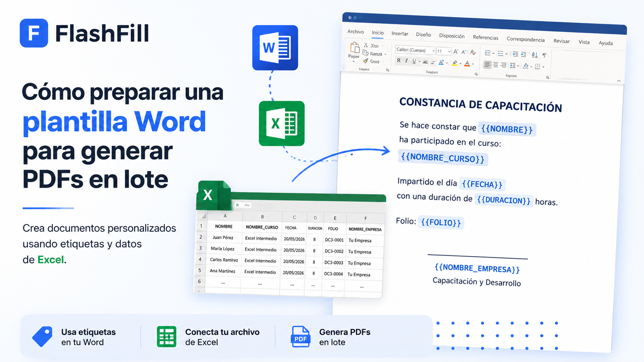Screen dimensions: 644x362
Task: Open the Vista tab
Action: [584, 42]
